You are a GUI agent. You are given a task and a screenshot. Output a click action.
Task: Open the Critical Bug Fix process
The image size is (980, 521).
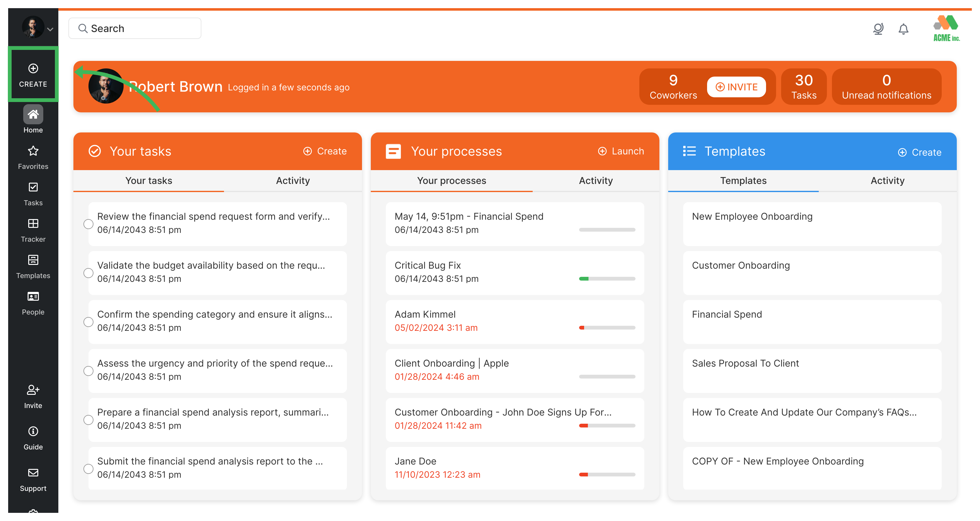[515, 273]
